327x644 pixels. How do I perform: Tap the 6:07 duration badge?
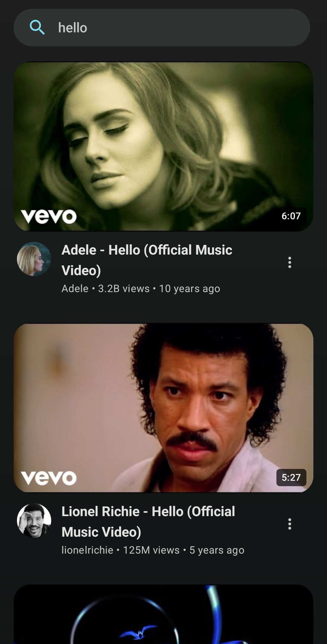tap(291, 216)
